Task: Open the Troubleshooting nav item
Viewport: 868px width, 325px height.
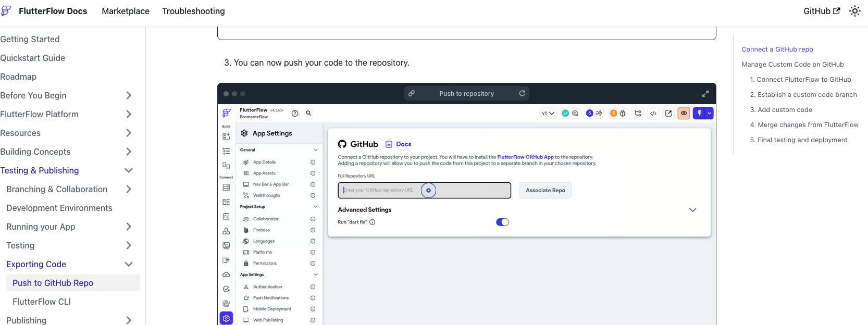Action: click(193, 11)
